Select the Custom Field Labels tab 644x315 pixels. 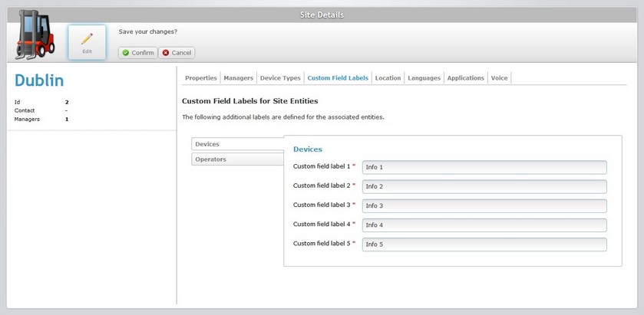(x=338, y=78)
